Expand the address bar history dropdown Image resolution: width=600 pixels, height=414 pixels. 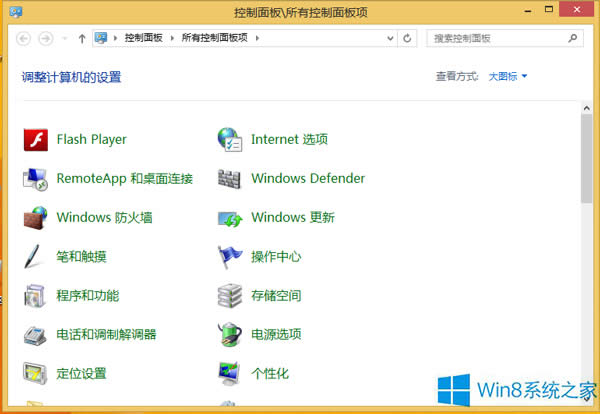point(390,38)
